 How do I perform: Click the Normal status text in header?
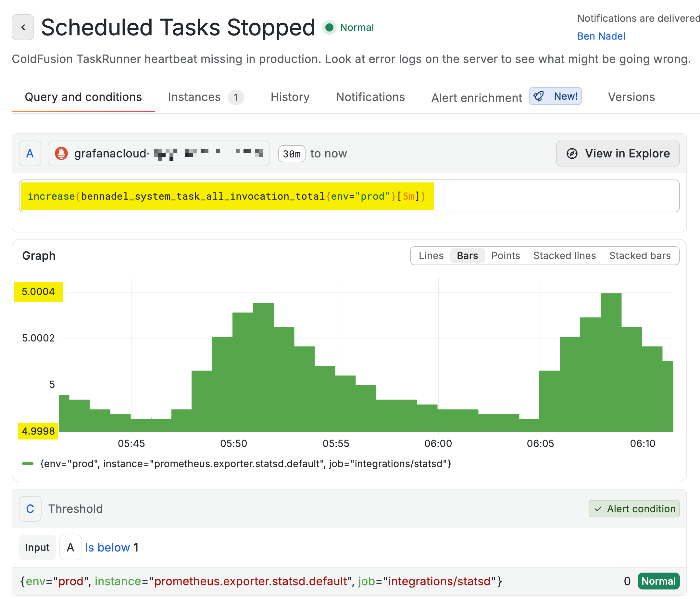pos(357,28)
